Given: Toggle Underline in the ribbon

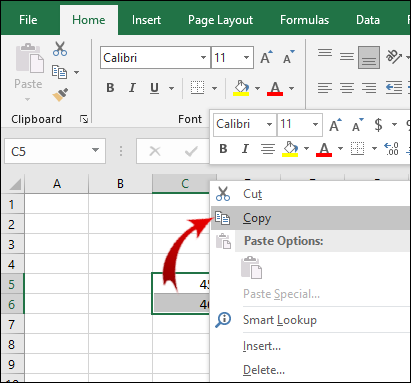Looking at the screenshot, I should point(154,88).
